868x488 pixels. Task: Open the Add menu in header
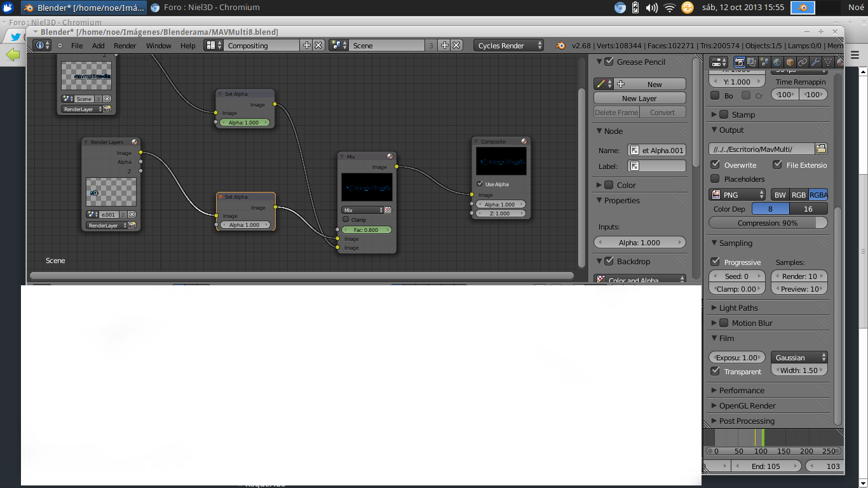coord(98,46)
